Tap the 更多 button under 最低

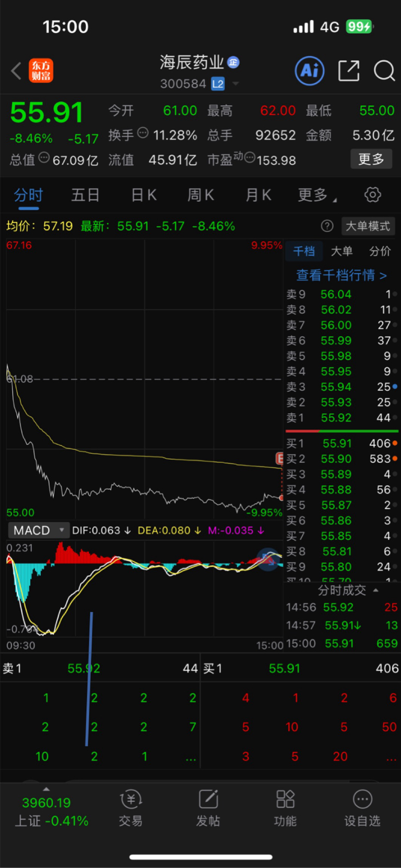(371, 159)
